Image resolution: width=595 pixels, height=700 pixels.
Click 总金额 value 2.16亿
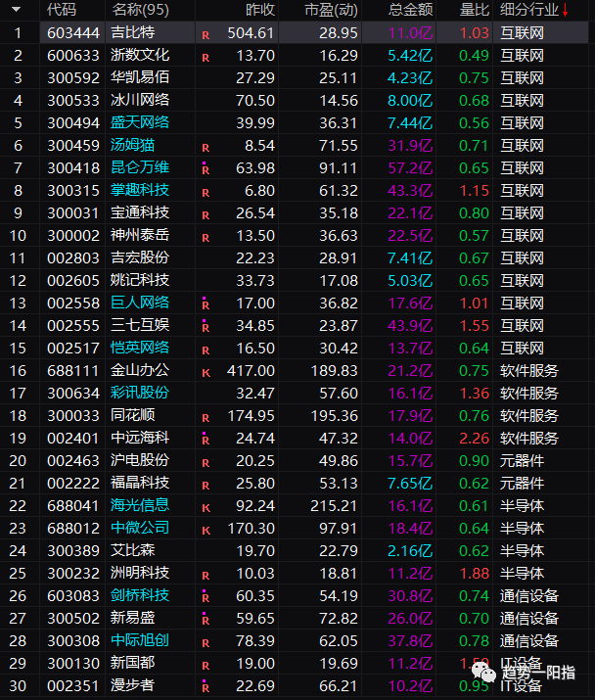point(410,550)
